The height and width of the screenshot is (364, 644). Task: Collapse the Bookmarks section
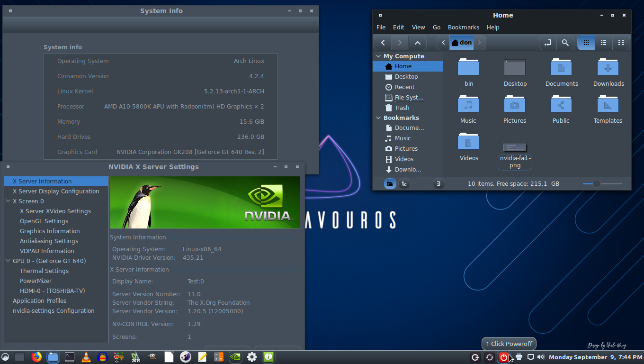click(x=378, y=118)
